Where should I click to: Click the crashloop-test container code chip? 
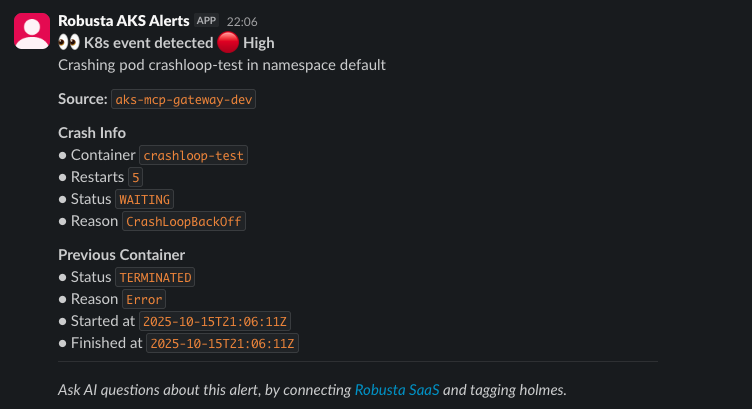click(194, 156)
